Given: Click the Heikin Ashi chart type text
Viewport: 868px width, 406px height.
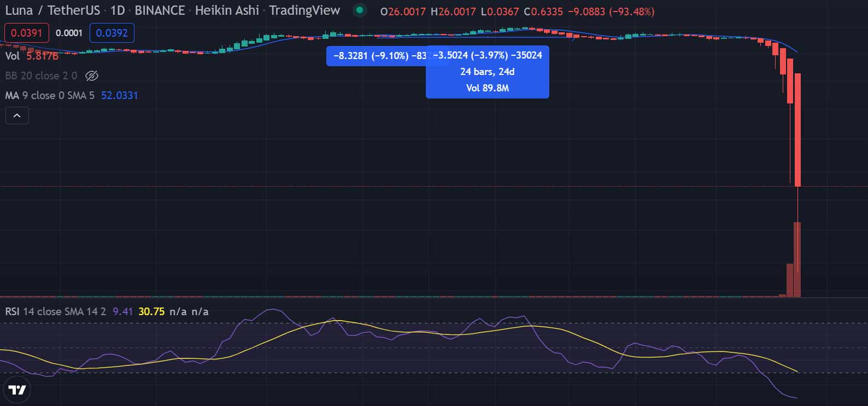Looking at the screenshot, I should (x=227, y=10).
